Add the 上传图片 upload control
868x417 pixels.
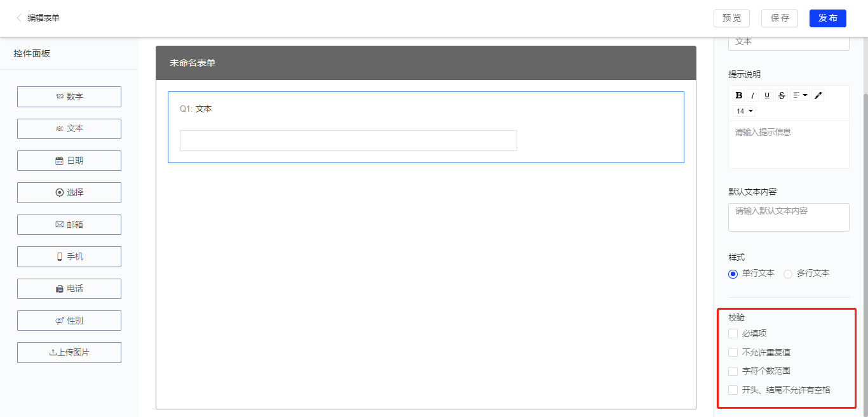click(69, 352)
